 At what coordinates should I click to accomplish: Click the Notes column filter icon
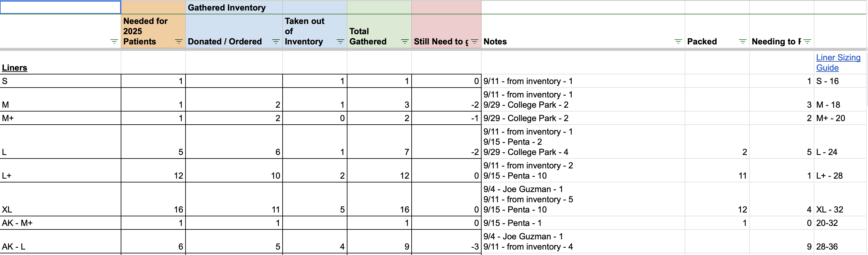click(678, 42)
